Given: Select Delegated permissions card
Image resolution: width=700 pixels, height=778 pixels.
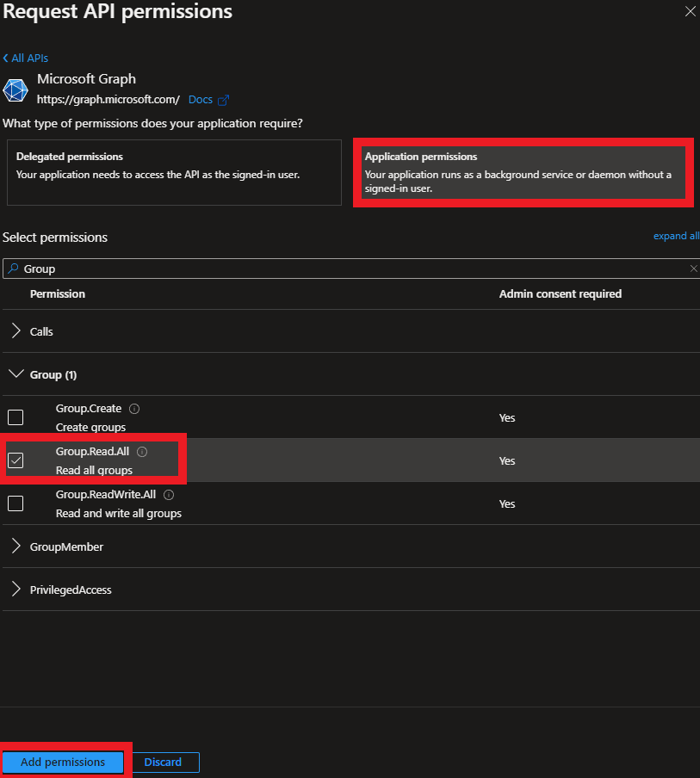Looking at the screenshot, I should click(x=174, y=172).
